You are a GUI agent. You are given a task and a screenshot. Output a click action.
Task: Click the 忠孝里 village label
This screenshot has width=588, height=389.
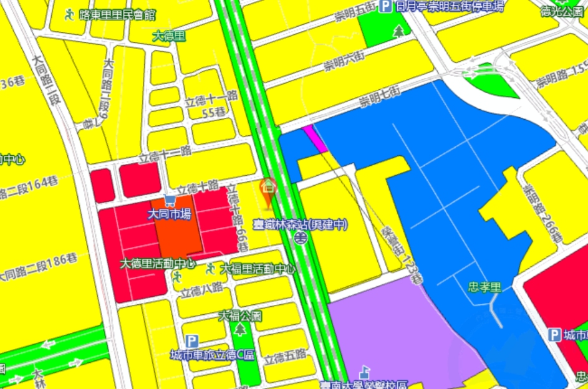485,288
